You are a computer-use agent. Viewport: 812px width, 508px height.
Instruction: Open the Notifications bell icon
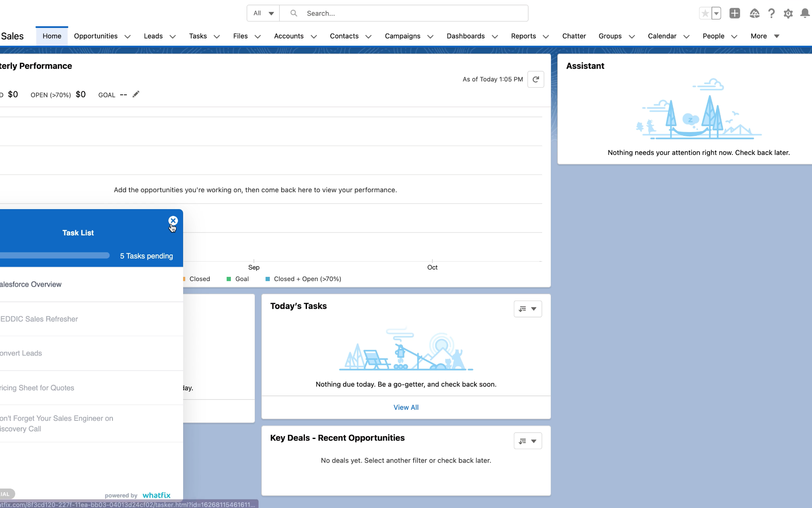click(805, 14)
